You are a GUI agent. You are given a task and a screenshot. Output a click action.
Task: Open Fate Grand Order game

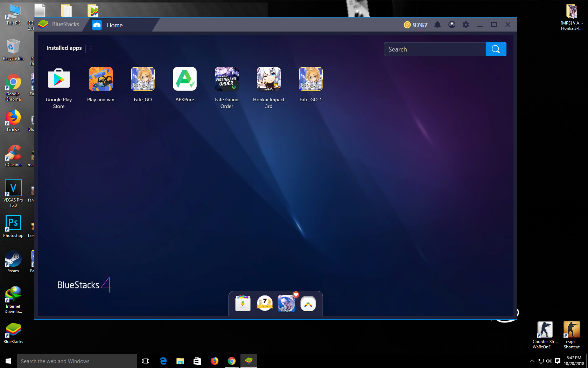coord(227,79)
